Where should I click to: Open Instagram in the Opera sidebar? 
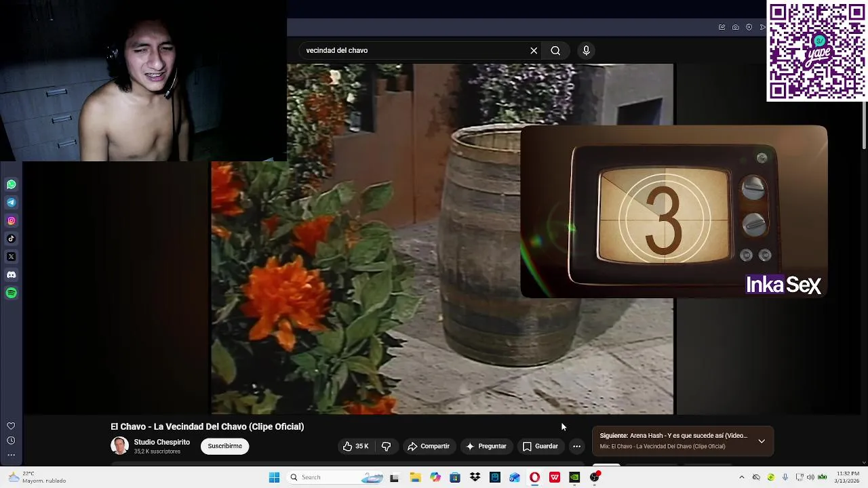click(12, 220)
